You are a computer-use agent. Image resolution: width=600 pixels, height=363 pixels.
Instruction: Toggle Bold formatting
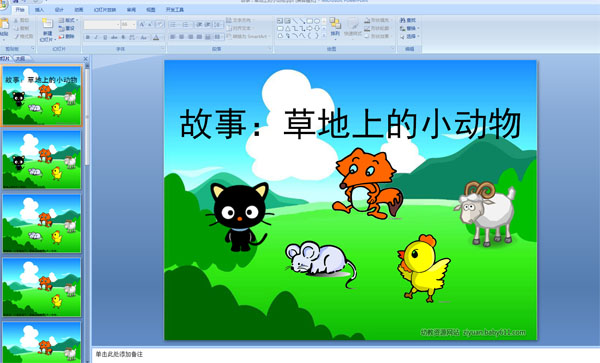click(x=88, y=37)
